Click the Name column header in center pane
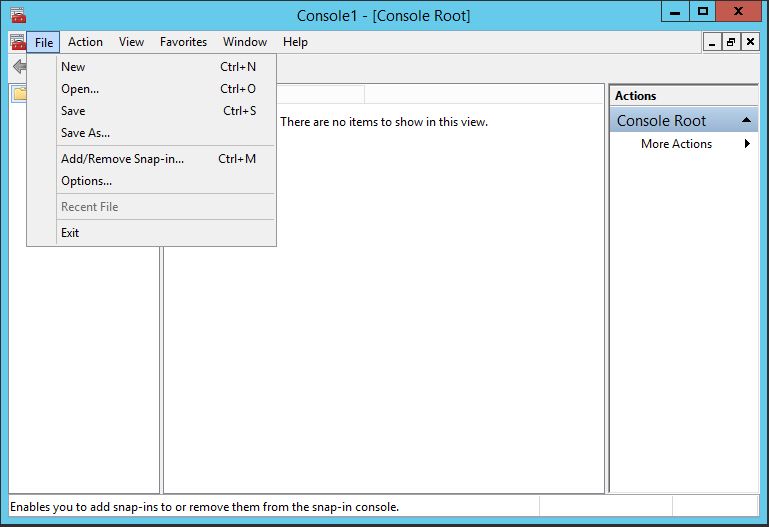The height and width of the screenshot is (527, 769). point(320,94)
